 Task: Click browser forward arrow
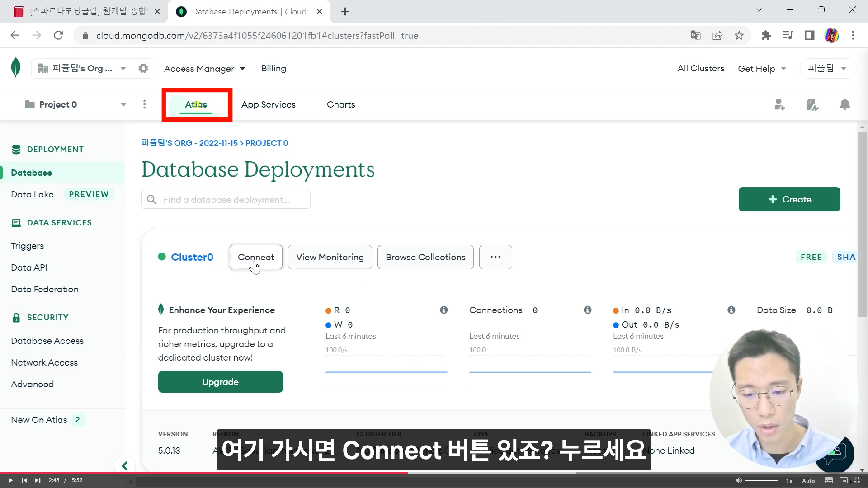(x=37, y=35)
